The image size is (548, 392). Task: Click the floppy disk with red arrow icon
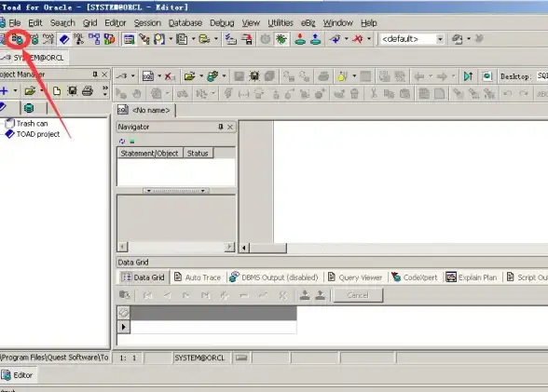(247, 39)
